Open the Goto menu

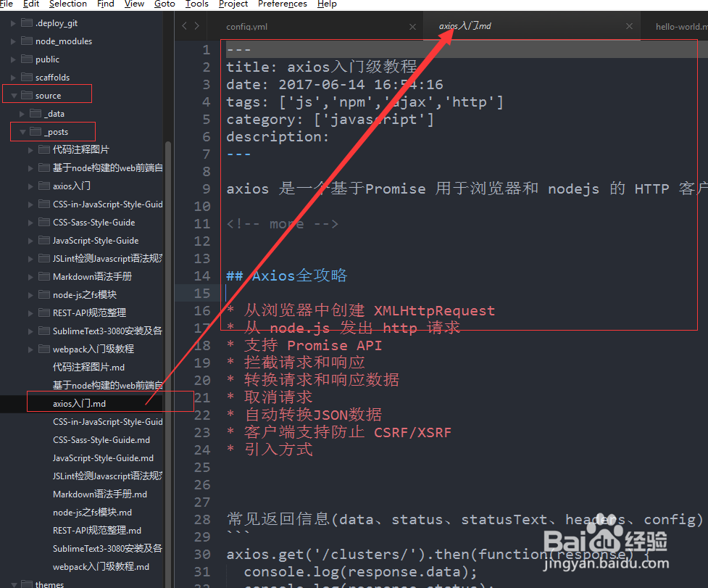pyautogui.click(x=164, y=4)
